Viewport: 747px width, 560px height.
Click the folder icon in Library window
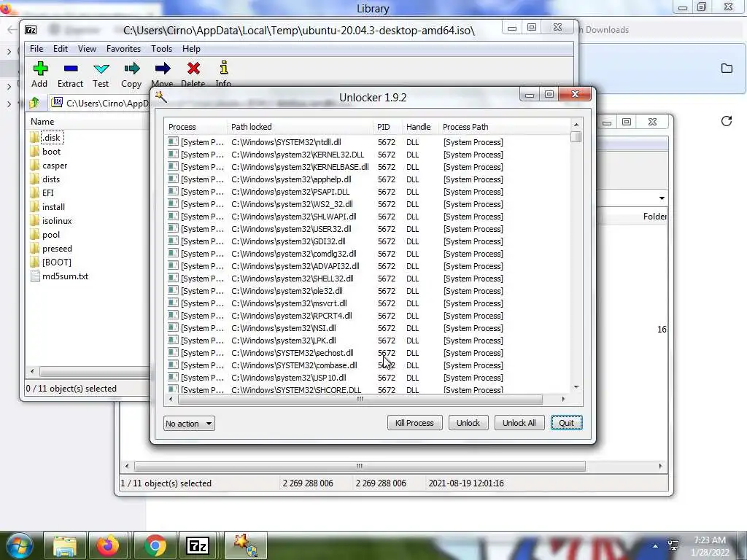click(x=727, y=68)
